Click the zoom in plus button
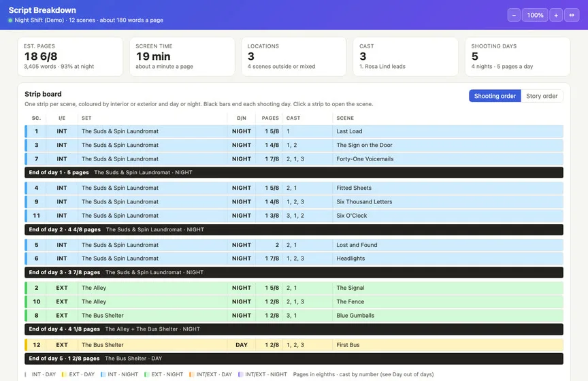Image resolution: width=588 pixels, height=381 pixels. point(556,15)
